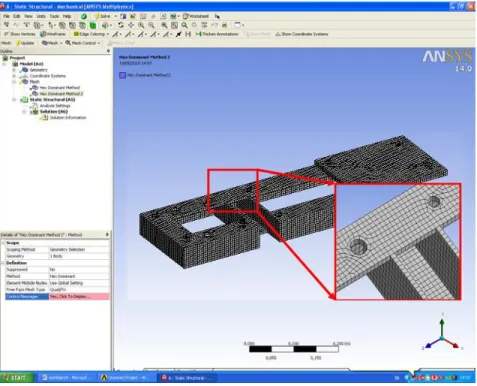Click the green checkmark toolbar icon

84,16
